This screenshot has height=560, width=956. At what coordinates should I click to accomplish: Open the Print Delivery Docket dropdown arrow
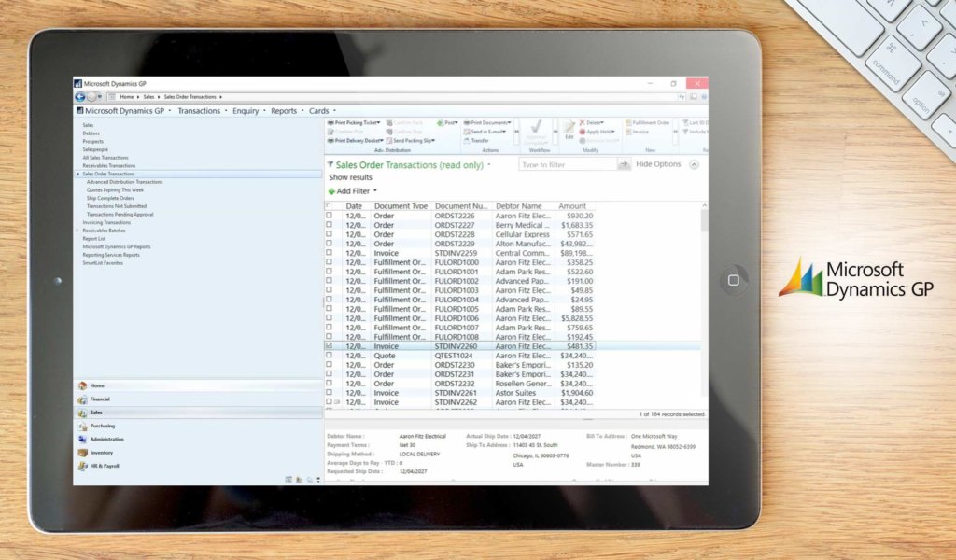click(383, 139)
